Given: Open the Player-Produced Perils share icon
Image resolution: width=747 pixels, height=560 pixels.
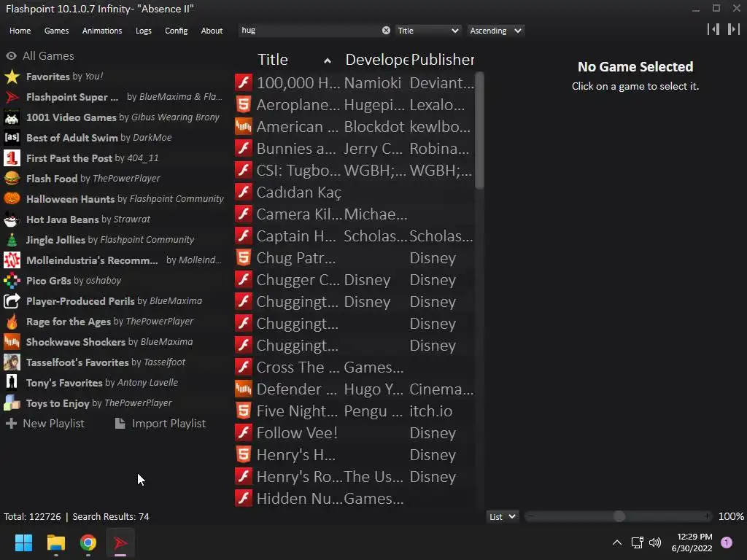Looking at the screenshot, I should pos(12,301).
